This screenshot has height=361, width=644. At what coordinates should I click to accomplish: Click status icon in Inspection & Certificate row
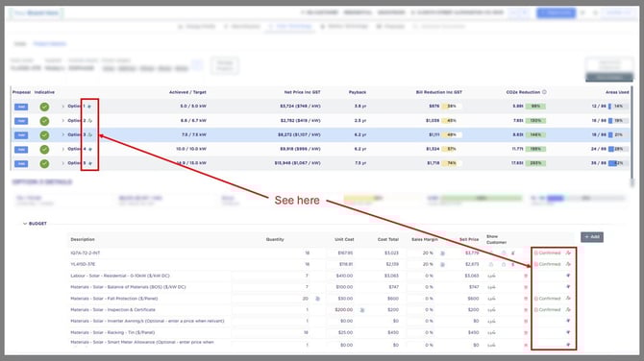pyautogui.click(x=568, y=310)
